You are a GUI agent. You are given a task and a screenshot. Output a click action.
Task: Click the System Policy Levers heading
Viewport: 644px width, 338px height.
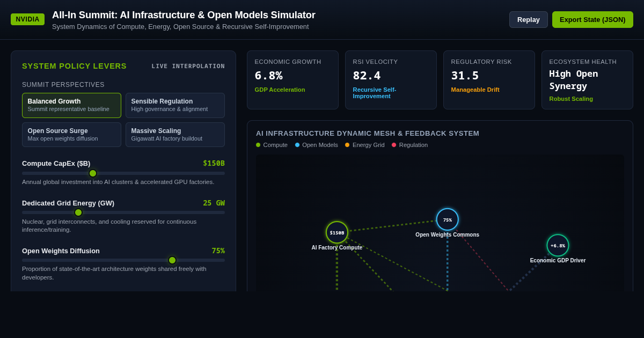tap(74, 66)
